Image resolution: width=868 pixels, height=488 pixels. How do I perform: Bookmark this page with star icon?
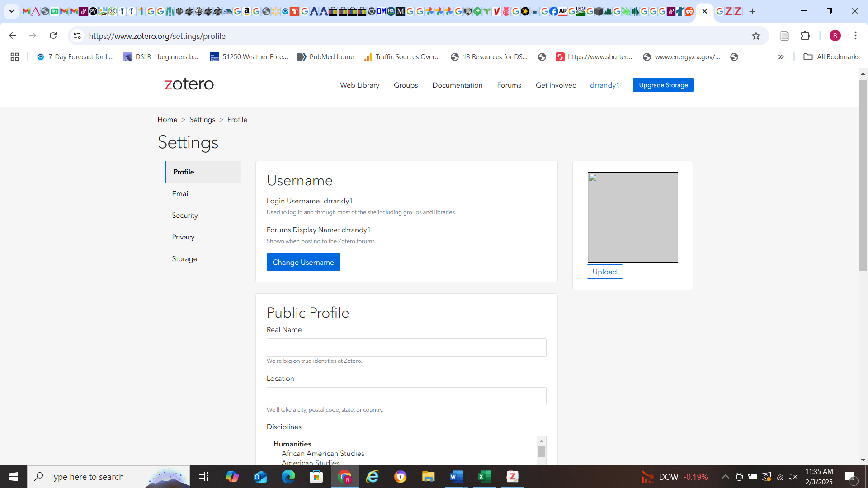[756, 36]
